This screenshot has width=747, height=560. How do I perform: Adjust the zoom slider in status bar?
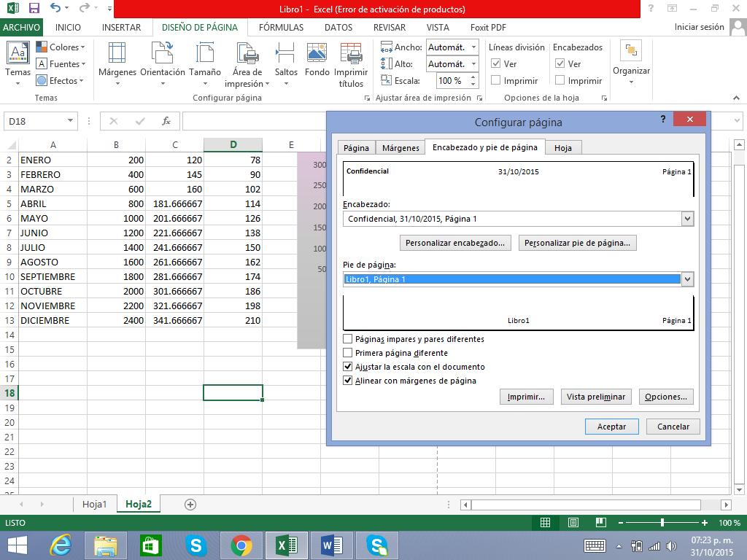pos(662,523)
